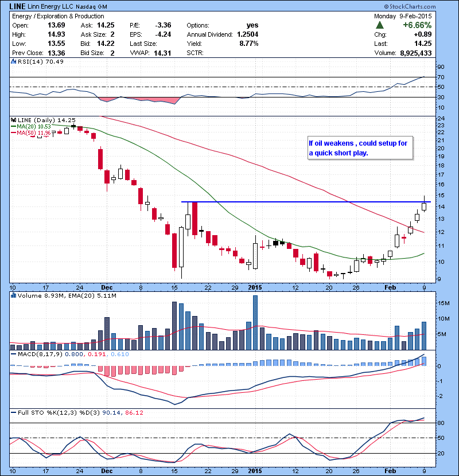Click the MACD value 0.800
This screenshot has height=476, width=459.
click(x=74, y=354)
